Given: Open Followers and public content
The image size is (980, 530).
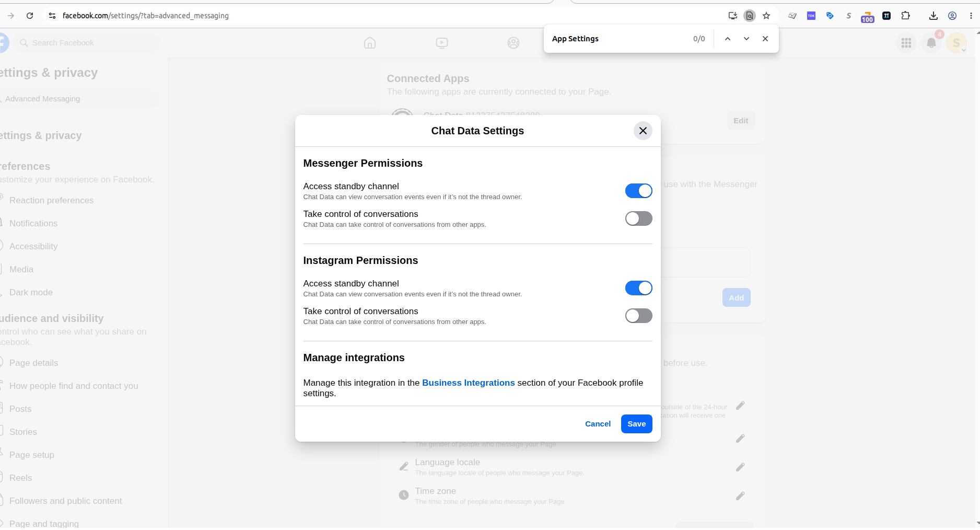Looking at the screenshot, I should click(65, 501).
